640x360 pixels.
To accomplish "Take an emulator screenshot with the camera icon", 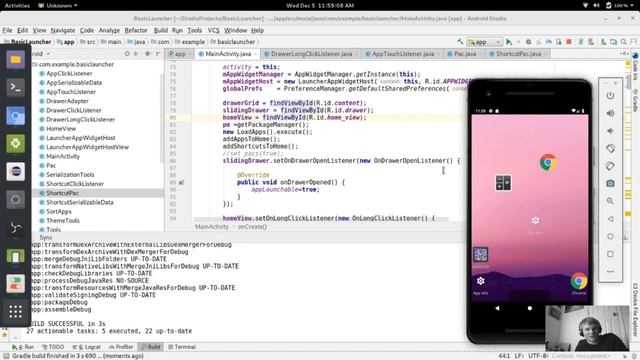I will [610, 183].
